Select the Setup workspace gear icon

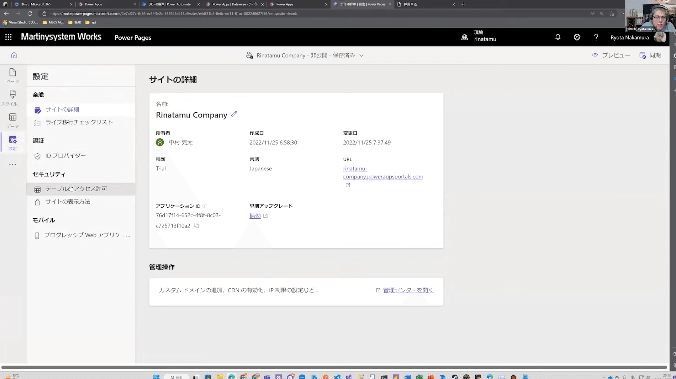coord(13,140)
